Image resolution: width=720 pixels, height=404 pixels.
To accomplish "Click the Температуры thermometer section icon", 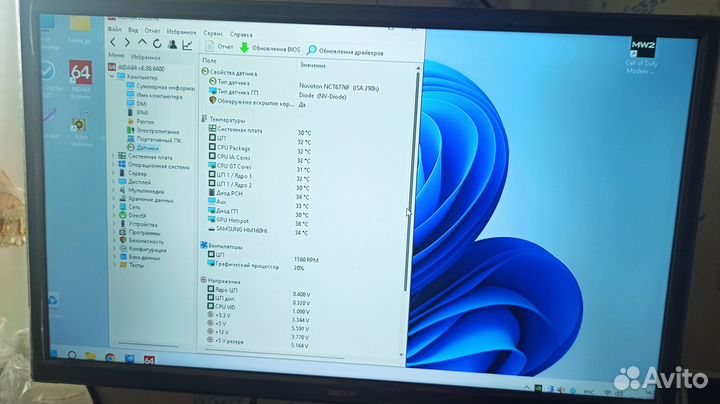I will click(204, 118).
